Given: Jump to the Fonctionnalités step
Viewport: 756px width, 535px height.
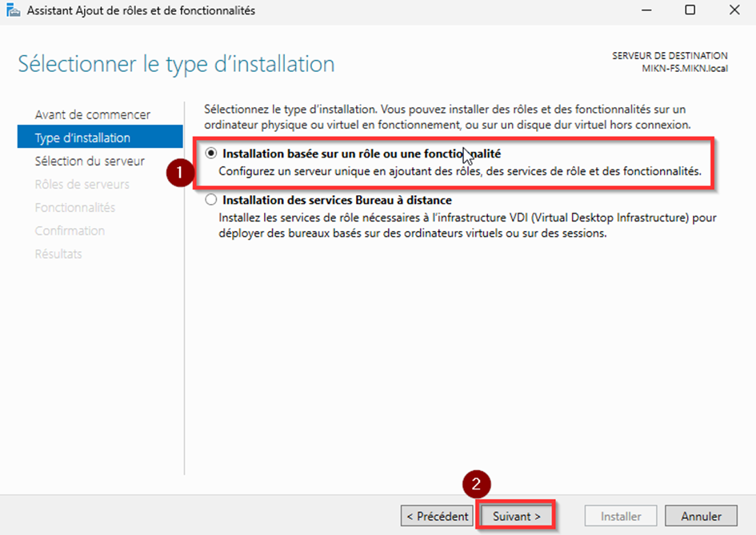Looking at the screenshot, I should pyautogui.click(x=74, y=207).
